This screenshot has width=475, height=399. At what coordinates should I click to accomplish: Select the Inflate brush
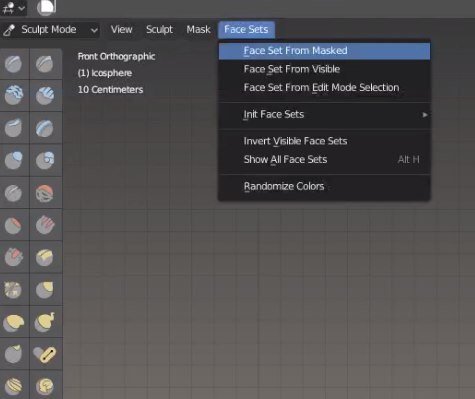[x=14, y=160]
